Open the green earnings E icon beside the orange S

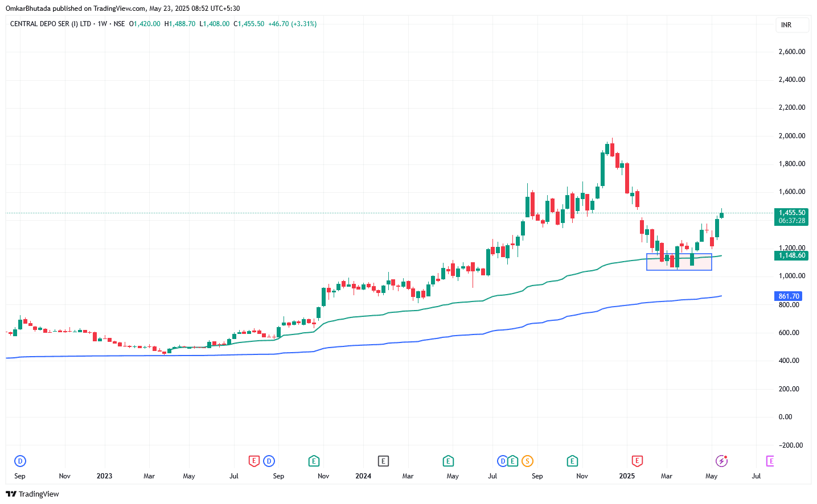coord(512,461)
